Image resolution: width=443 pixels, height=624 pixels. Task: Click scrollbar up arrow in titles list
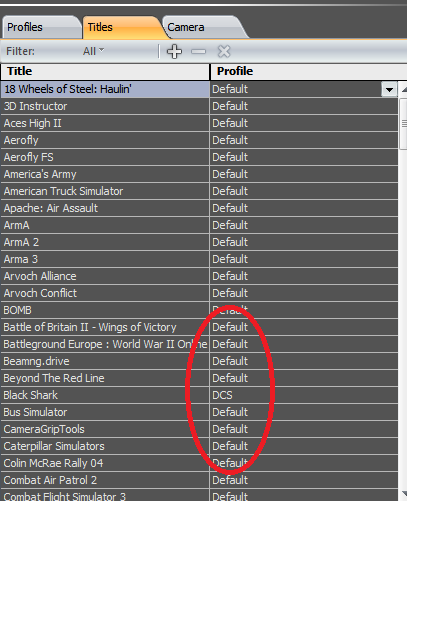click(404, 90)
